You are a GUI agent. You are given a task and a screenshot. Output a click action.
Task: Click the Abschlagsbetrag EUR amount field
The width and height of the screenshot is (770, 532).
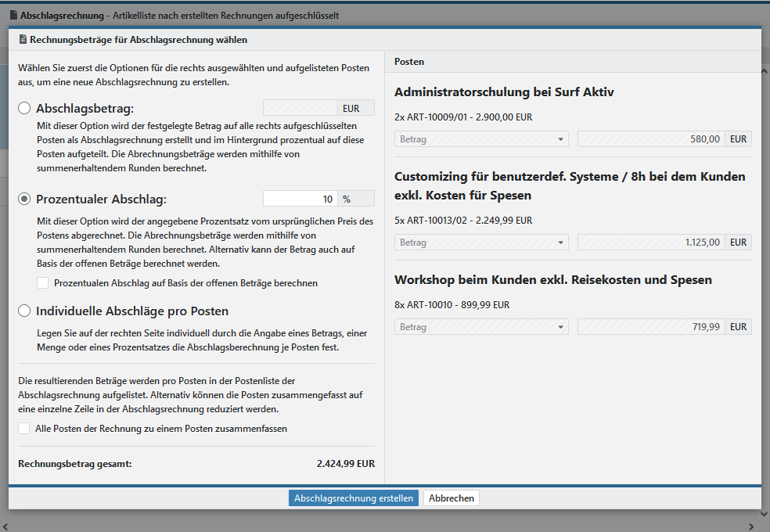[x=300, y=109]
